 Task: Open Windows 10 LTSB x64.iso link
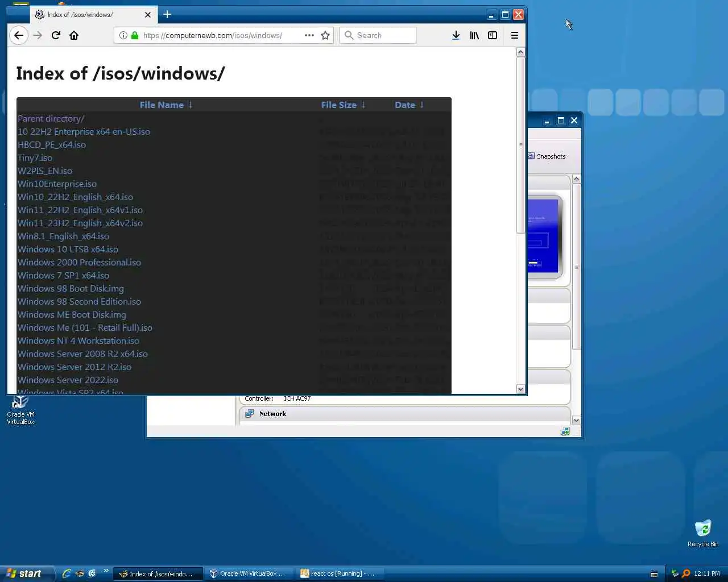(68, 249)
